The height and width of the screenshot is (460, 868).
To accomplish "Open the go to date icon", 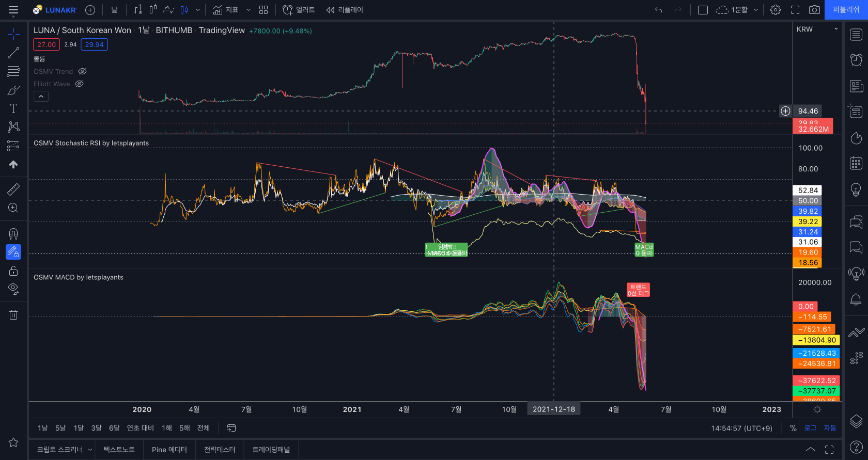I will 231,428.
